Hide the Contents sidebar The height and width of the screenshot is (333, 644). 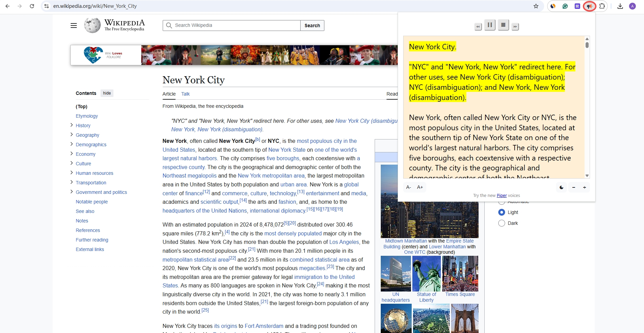point(107,93)
